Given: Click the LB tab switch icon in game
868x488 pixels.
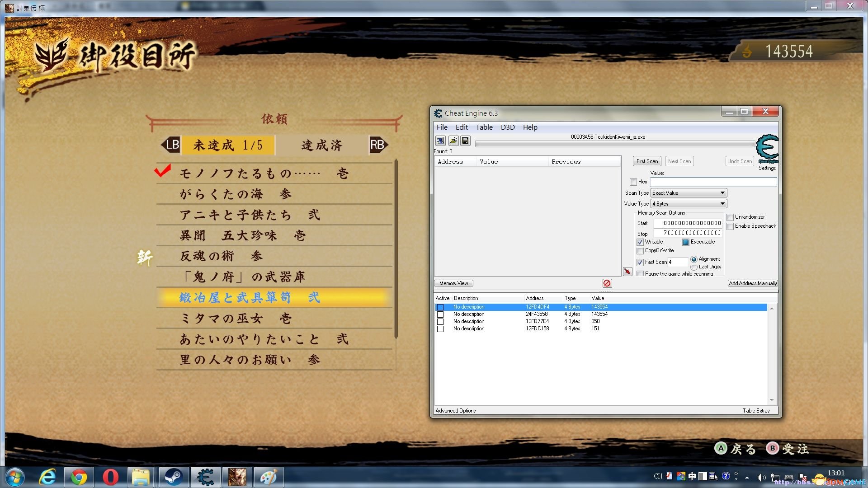Looking at the screenshot, I should click(170, 145).
